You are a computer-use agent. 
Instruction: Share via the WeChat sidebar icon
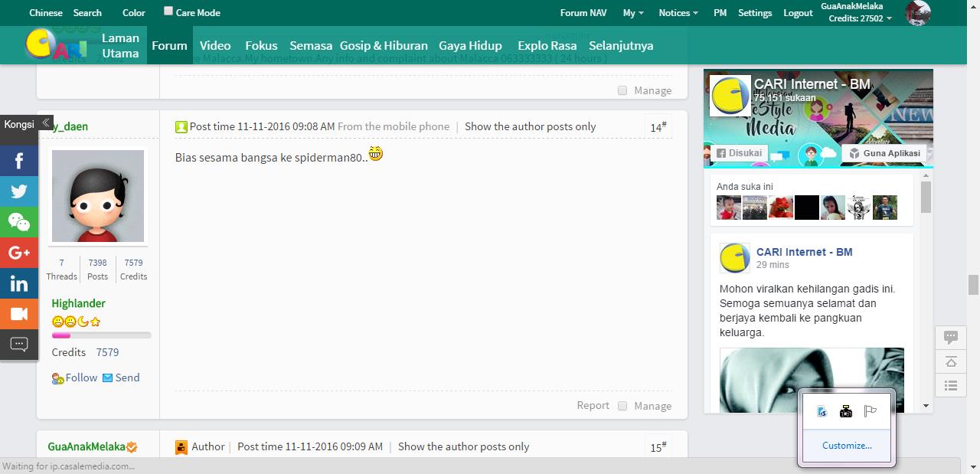19,222
